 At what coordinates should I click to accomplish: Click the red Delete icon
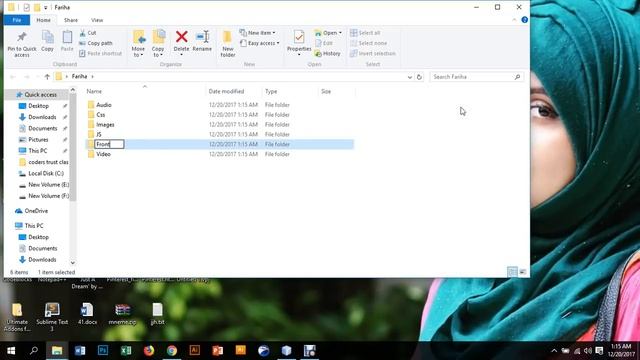[182, 37]
